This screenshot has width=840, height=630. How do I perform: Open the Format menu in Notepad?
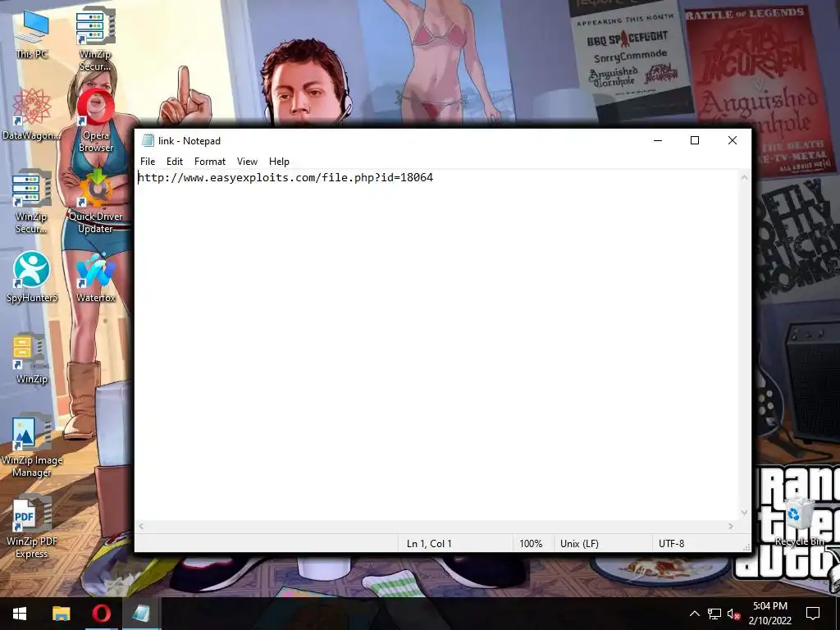click(209, 162)
